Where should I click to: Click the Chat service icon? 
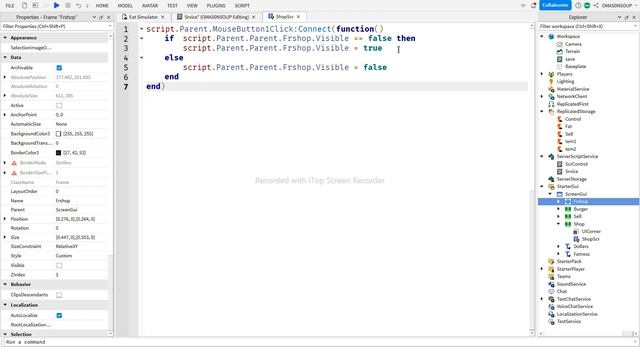(x=551, y=291)
